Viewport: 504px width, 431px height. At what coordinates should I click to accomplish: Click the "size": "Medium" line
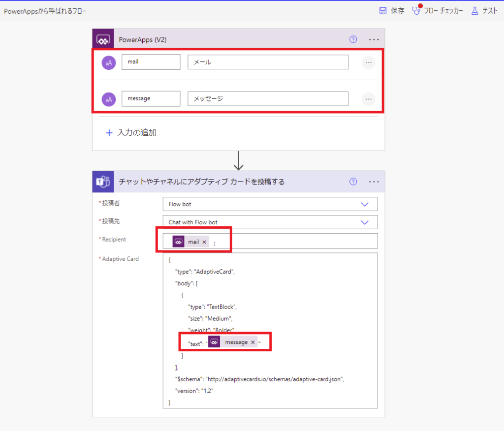click(x=210, y=318)
